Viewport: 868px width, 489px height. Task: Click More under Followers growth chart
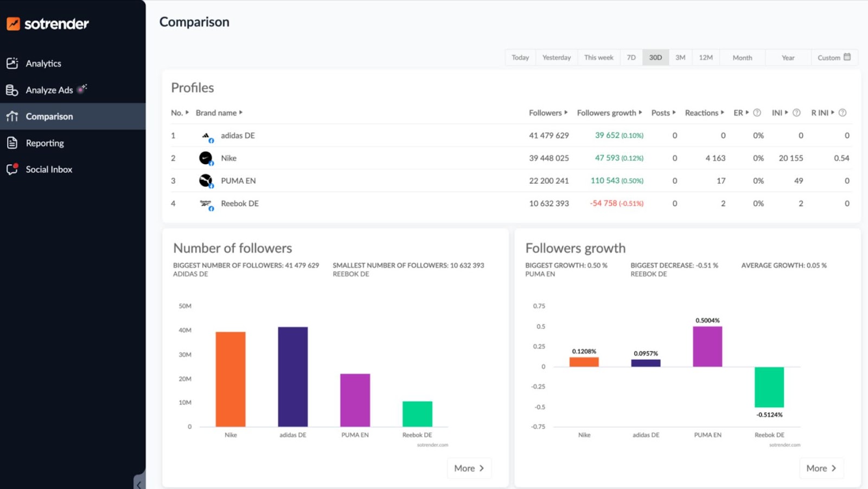[x=821, y=468]
